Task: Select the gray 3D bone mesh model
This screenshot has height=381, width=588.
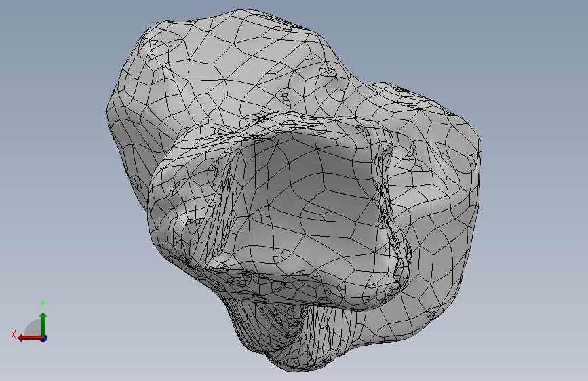Action: pos(294,190)
